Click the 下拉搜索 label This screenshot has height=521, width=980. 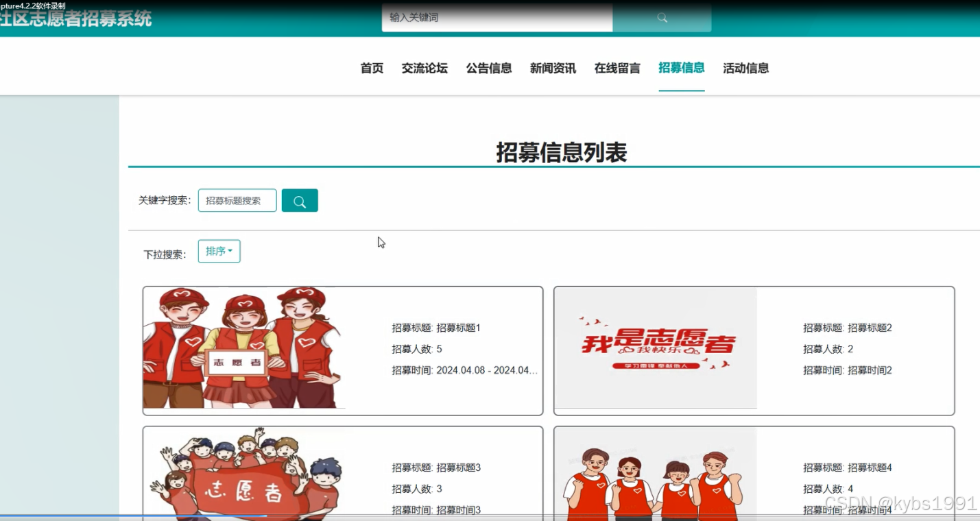165,254
